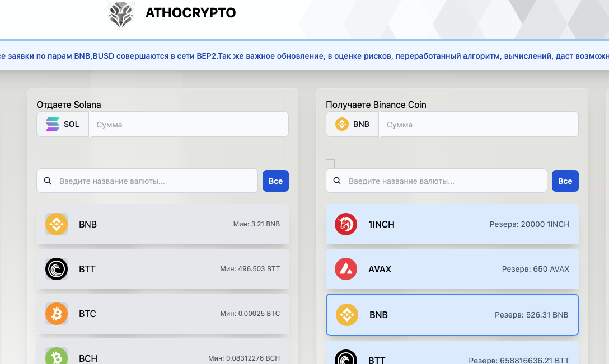Select the 1INCH icon in the receive list
The image size is (609, 364).
[346, 224]
